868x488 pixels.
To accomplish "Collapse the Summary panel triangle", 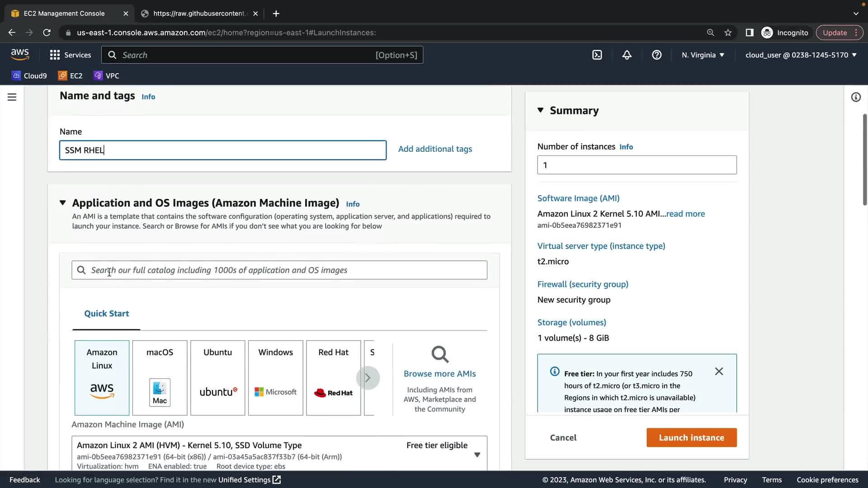I will [540, 110].
